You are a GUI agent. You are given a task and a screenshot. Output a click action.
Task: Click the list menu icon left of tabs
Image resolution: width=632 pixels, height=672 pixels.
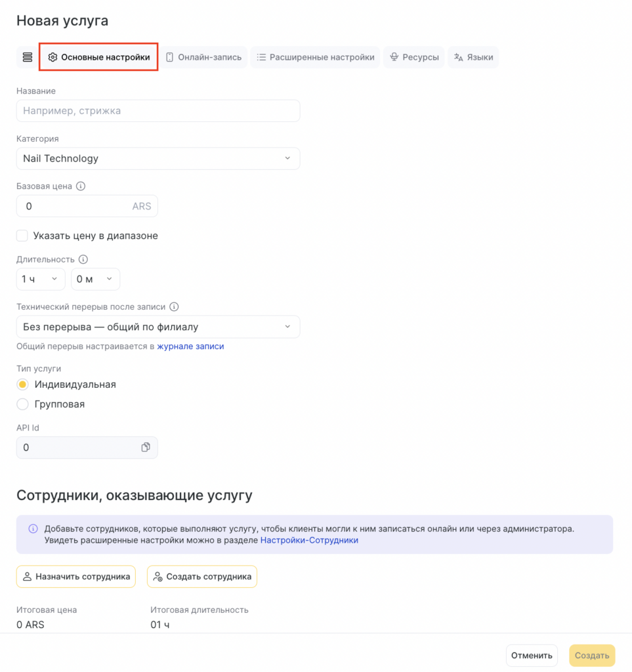[x=27, y=57]
